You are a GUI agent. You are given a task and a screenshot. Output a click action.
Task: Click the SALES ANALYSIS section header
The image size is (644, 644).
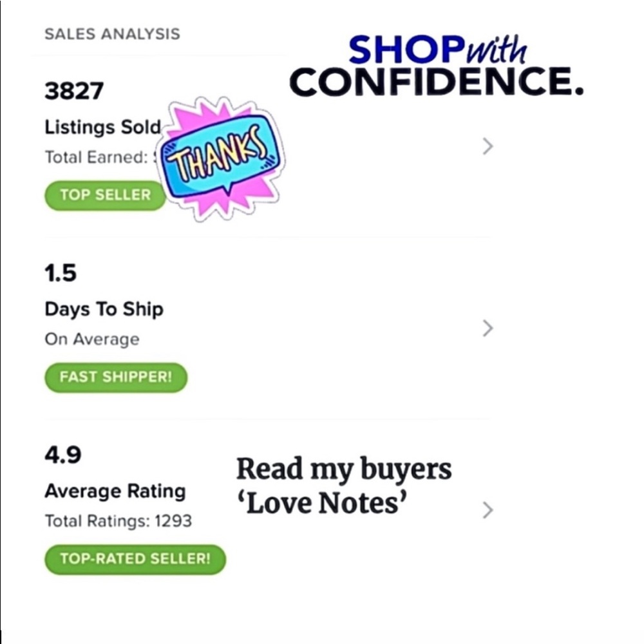pyautogui.click(x=112, y=34)
